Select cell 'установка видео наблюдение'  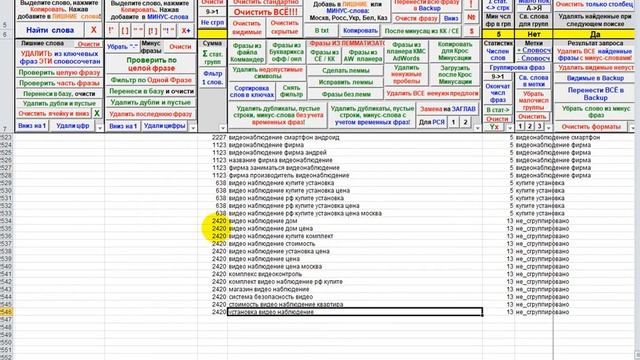click(x=355, y=312)
